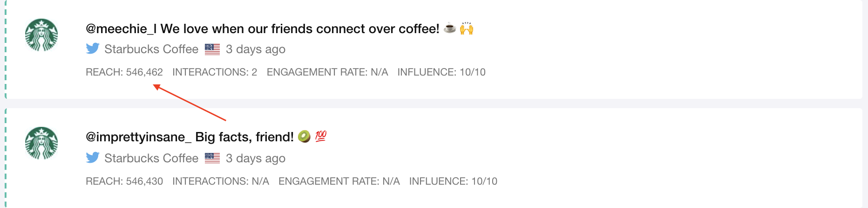Image resolution: width=868 pixels, height=208 pixels.
Task: Click ENGAGEMENT RATE: N/A in second post
Action: (339, 181)
